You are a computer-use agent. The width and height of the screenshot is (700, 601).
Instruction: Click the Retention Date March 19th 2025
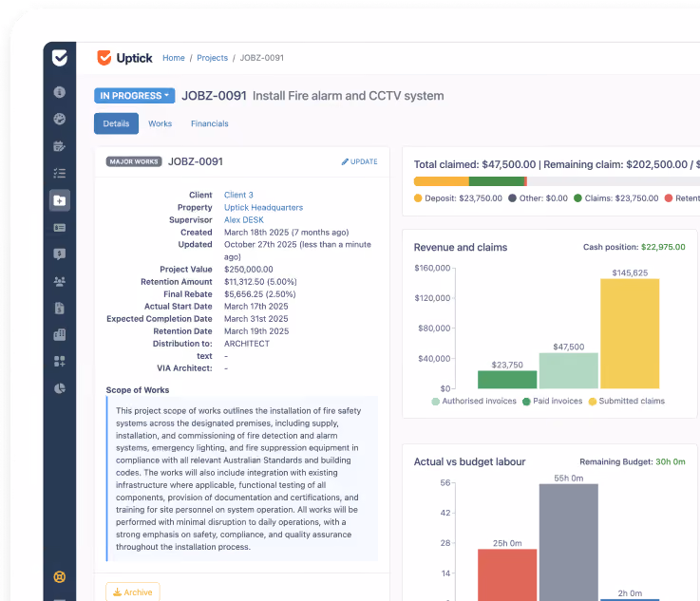click(256, 331)
